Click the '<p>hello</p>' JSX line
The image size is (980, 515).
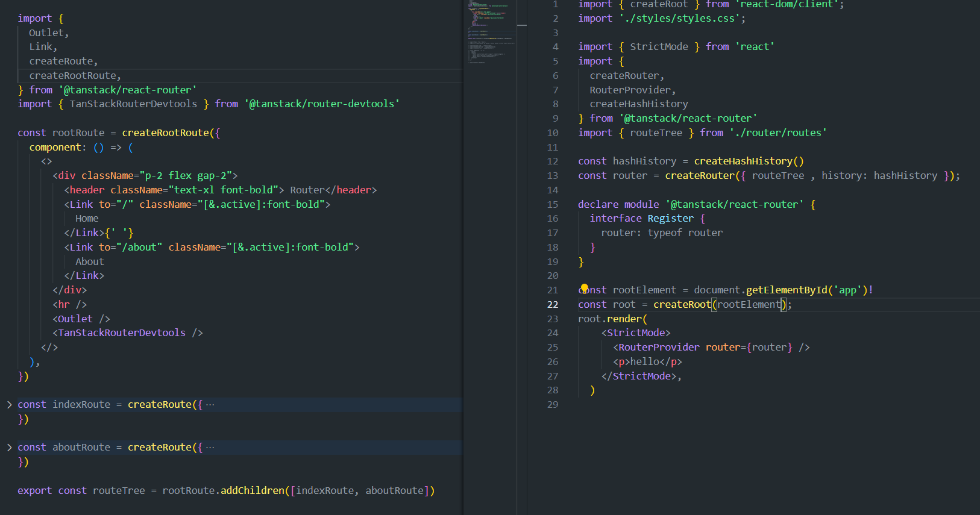[647, 362]
